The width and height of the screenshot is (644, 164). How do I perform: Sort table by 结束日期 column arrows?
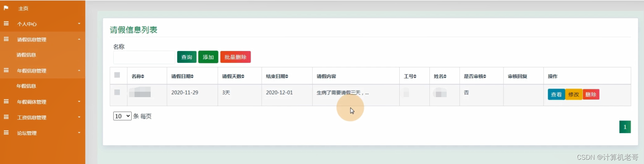coord(287,76)
